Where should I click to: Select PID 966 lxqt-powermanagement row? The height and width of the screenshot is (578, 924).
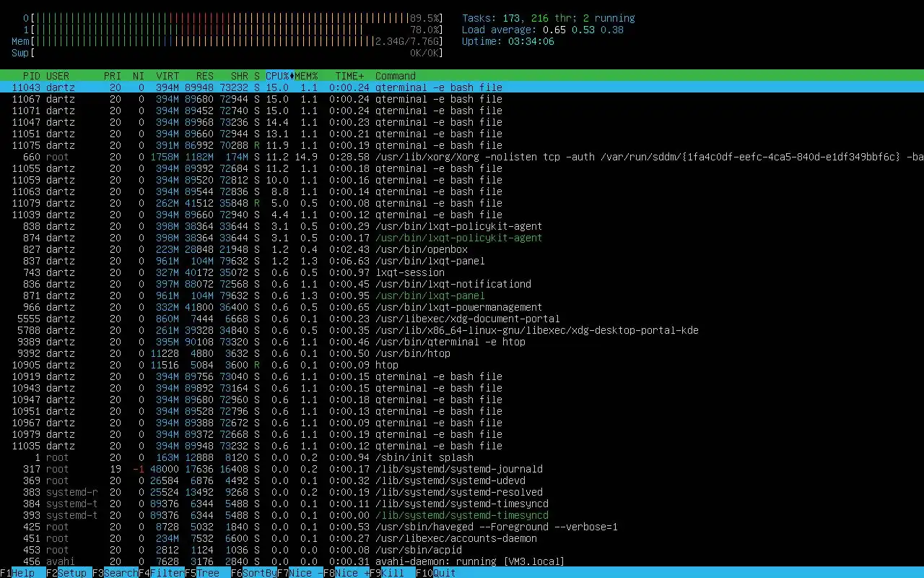462,307
